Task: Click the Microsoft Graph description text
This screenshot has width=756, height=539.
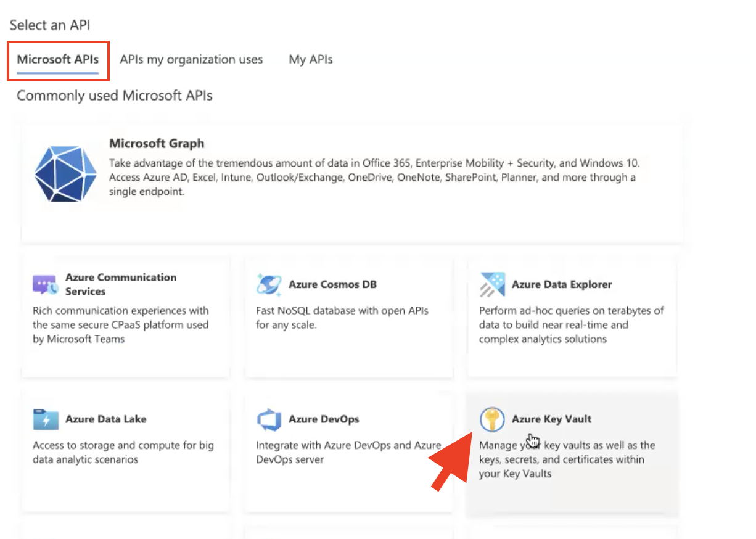Action: pos(374,178)
